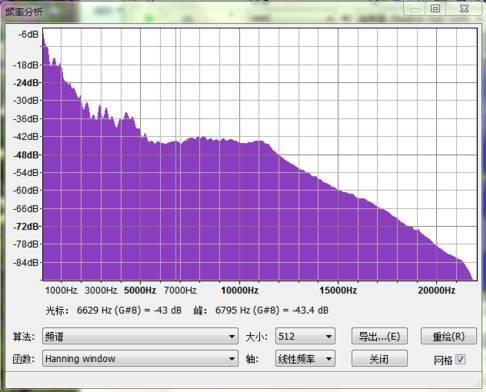
Task: Open the 函数 Hanning window dropdown
Action: point(140,359)
